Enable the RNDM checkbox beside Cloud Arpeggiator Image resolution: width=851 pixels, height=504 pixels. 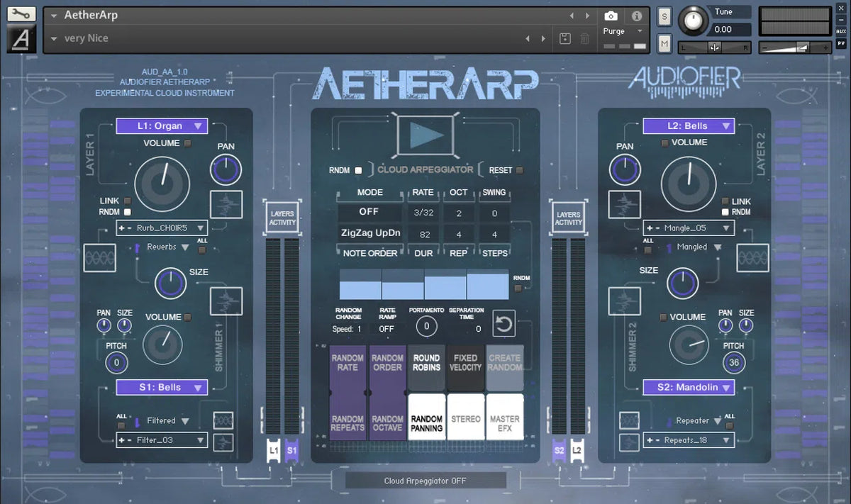[358, 170]
